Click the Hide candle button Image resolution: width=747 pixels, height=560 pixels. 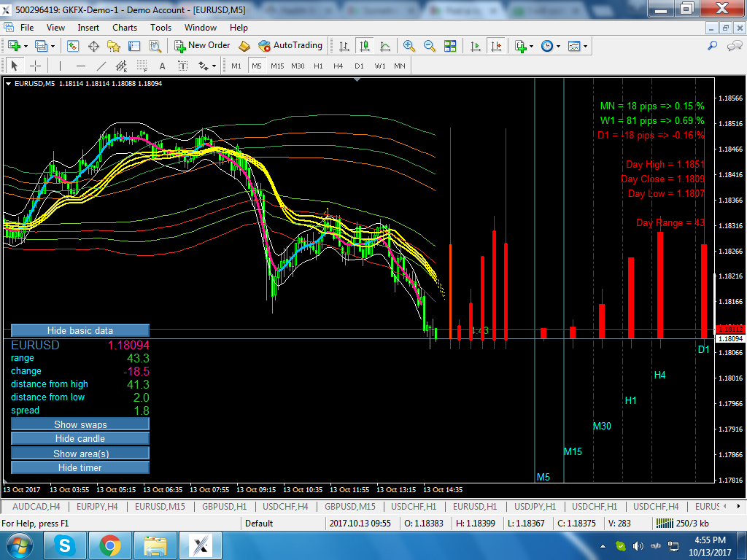coord(80,438)
